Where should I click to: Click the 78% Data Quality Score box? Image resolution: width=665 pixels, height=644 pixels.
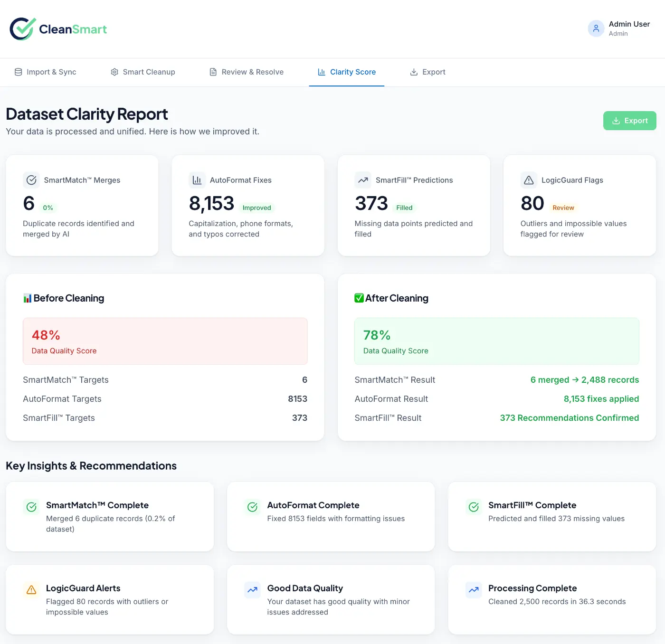[497, 341]
